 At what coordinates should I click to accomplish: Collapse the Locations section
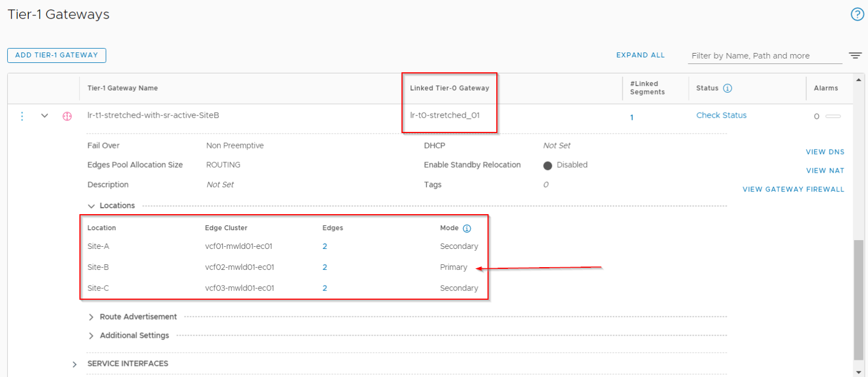(x=92, y=206)
